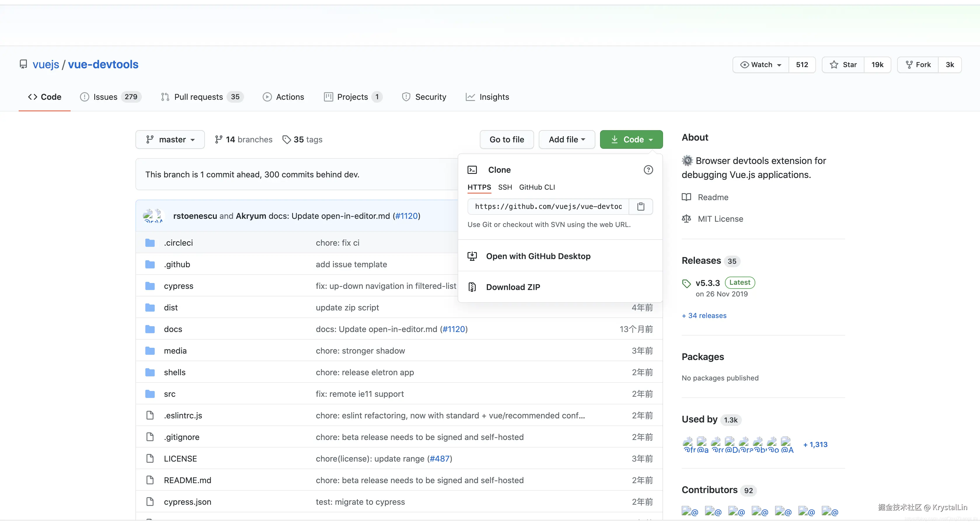Click the Clone help question mark icon

tap(648, 170)
